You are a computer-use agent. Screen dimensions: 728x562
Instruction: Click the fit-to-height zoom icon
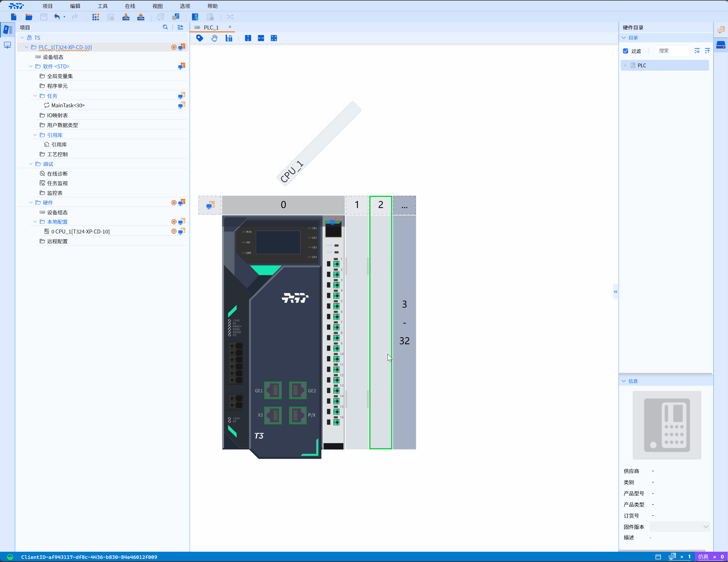point(248,38)
